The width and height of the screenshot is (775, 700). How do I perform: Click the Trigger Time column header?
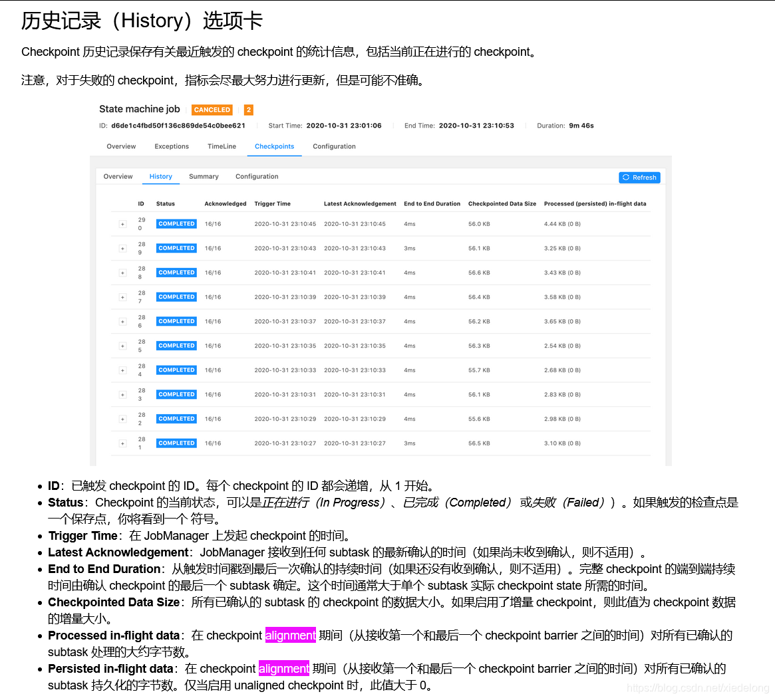coord(272,203)
